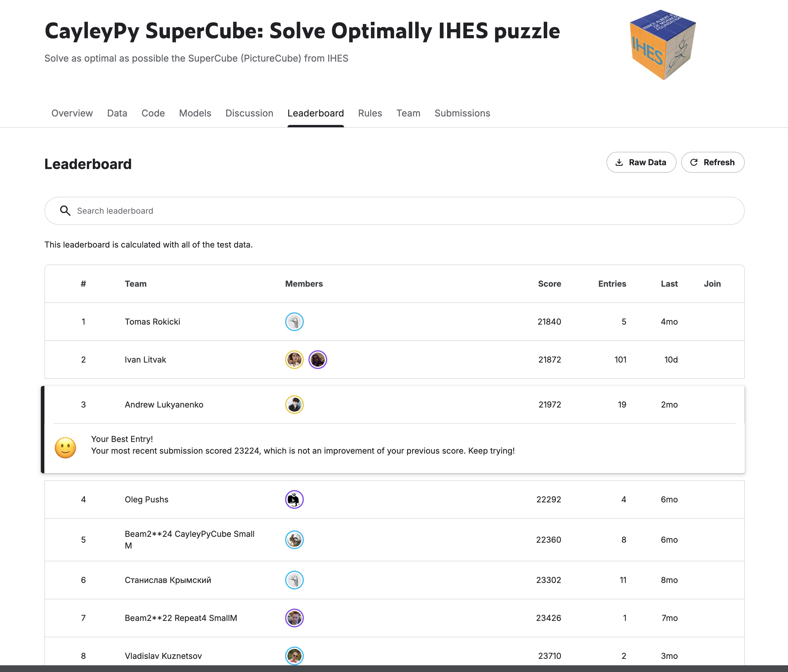The height and width of the screenshot is (672, 788).
Task: Open the Tomas Rokicki team row
Action: (394, 322)
